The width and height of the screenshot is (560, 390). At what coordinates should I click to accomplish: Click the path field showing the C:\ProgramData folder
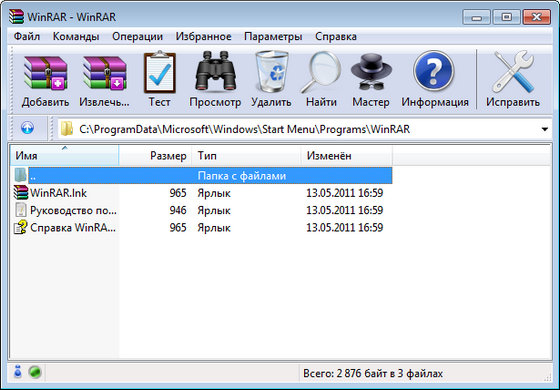pyautogui.click(x=299, y=129)
